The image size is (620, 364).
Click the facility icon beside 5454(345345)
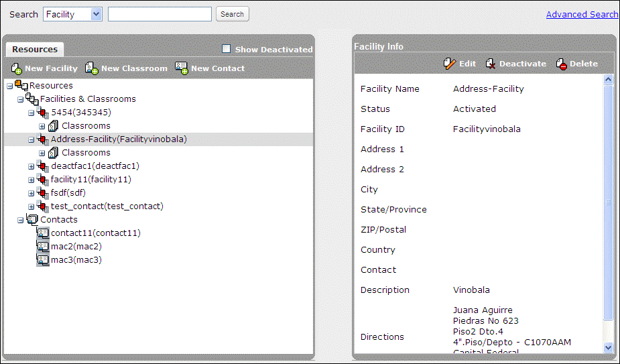[43, 113]
